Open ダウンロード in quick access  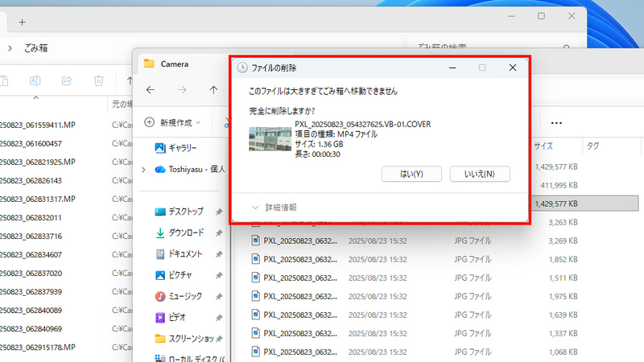[180, 232]
